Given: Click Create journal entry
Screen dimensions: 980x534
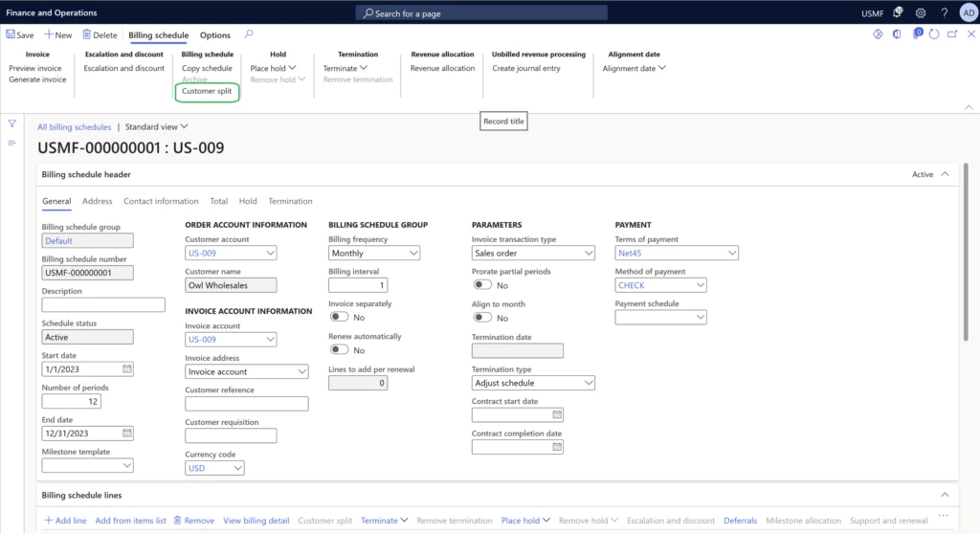Looking at the screenshot, I should click(526, 68).
